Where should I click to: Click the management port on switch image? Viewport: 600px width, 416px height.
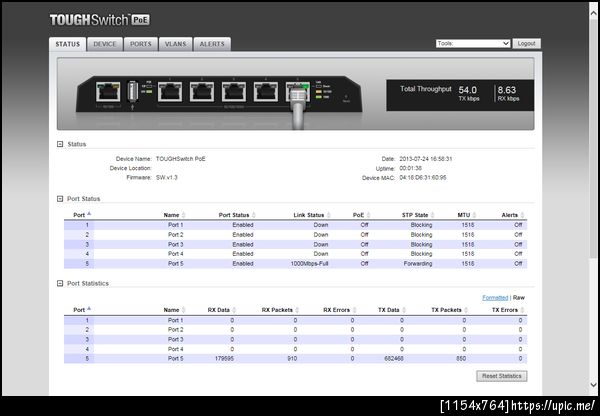(108, 92)
